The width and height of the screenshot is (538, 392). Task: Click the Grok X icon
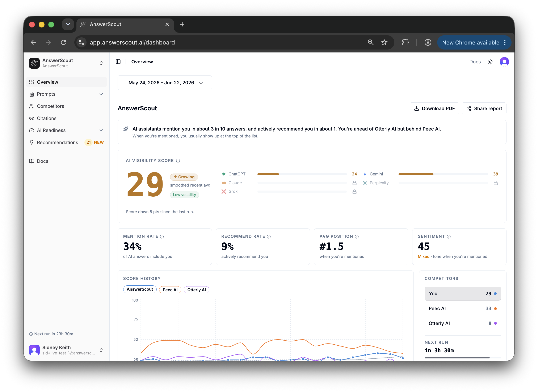(x=224, y=192)
